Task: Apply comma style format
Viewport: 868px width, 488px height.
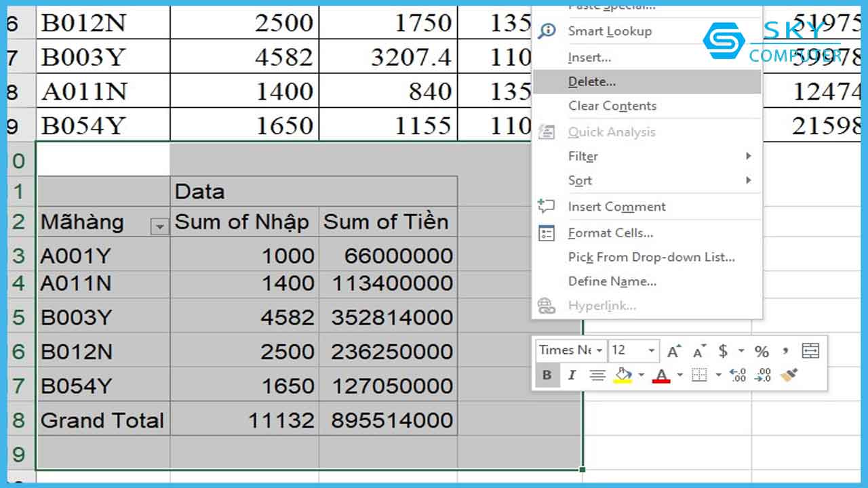Action: coord(785,350)
